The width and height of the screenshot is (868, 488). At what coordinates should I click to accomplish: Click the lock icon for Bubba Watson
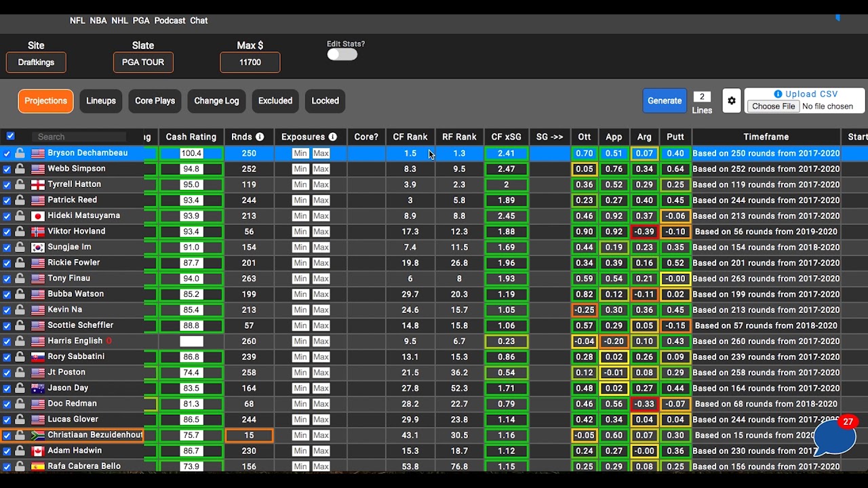[20, 294]
